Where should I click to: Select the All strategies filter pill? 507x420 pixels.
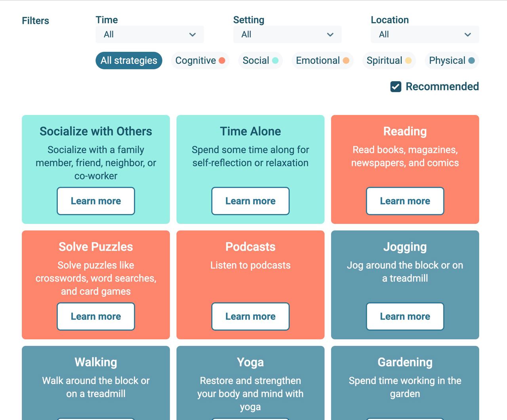point(129,61)
